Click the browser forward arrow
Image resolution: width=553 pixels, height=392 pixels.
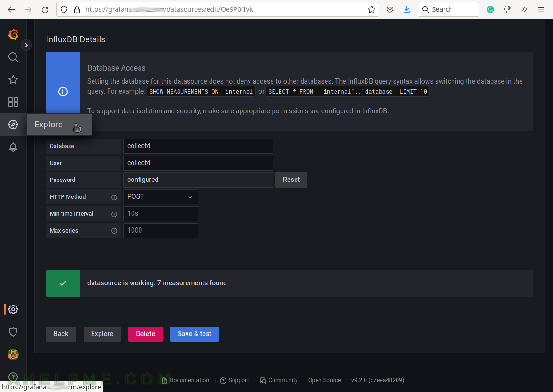coord(28,9)
